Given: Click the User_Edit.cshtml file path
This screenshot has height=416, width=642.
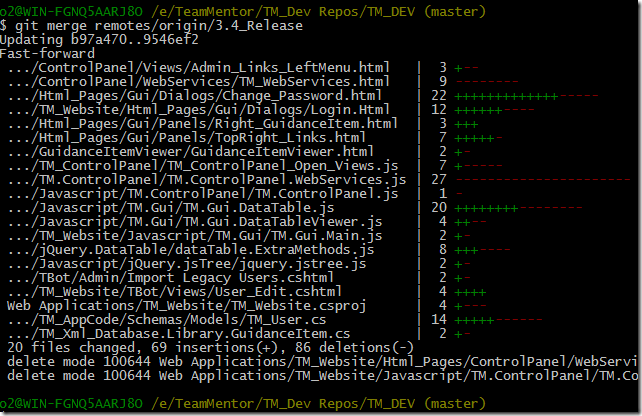Looking at the screenshot, I should 175,292.
